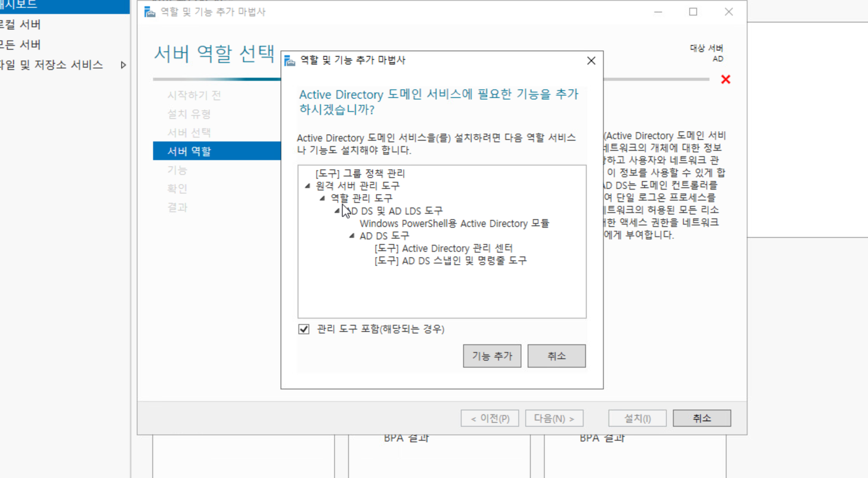
Task: Expand 파일 및 저장소 서비스 arrow
Action: 123,65
